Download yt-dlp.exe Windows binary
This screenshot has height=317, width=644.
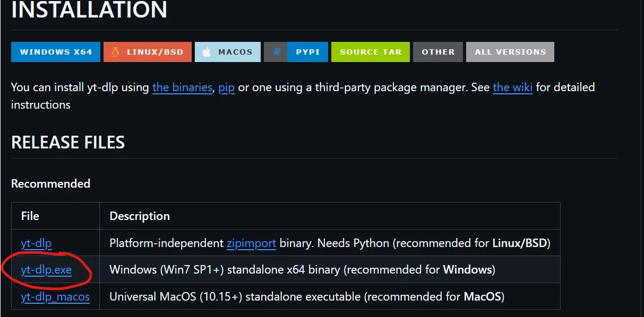point(46,270)
